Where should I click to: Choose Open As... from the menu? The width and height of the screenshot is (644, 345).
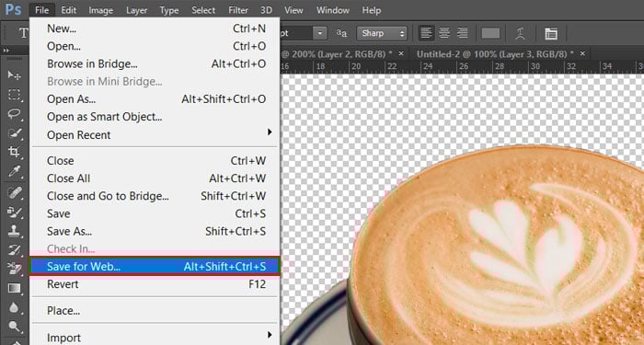click(155, 99)
